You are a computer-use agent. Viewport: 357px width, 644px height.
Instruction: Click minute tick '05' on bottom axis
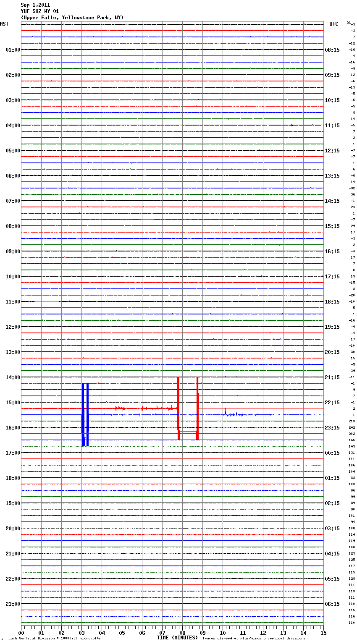click(122, 633)
